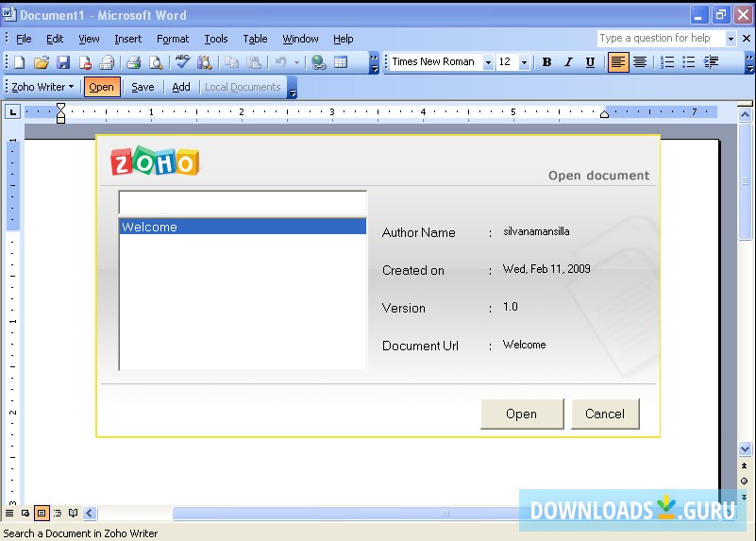
Task: Click the Type a question for help box
Action: [661, 39]
